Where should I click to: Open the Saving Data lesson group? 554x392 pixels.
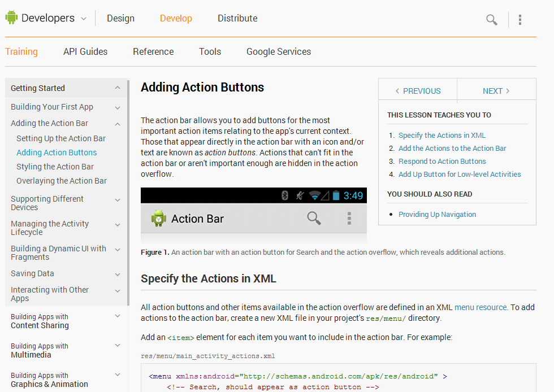coord(32,274)
